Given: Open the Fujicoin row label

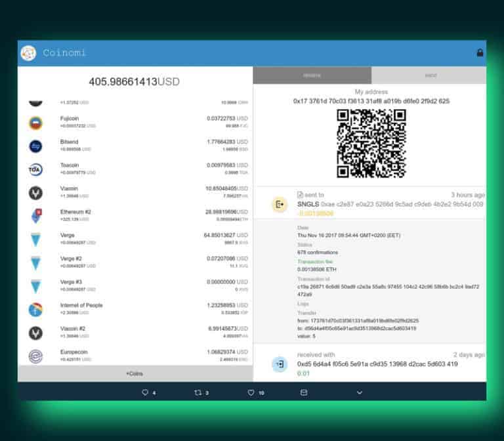Looking at the screenshot, I should (70, 118).
